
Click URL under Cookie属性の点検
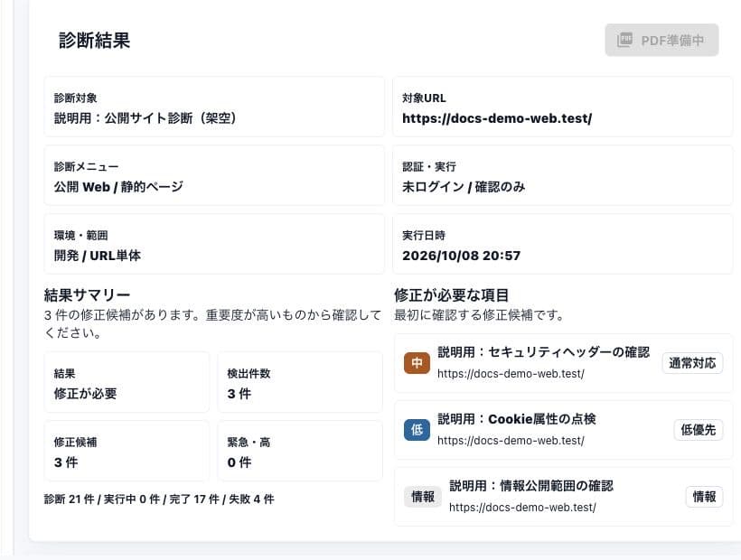click(511, 441)
